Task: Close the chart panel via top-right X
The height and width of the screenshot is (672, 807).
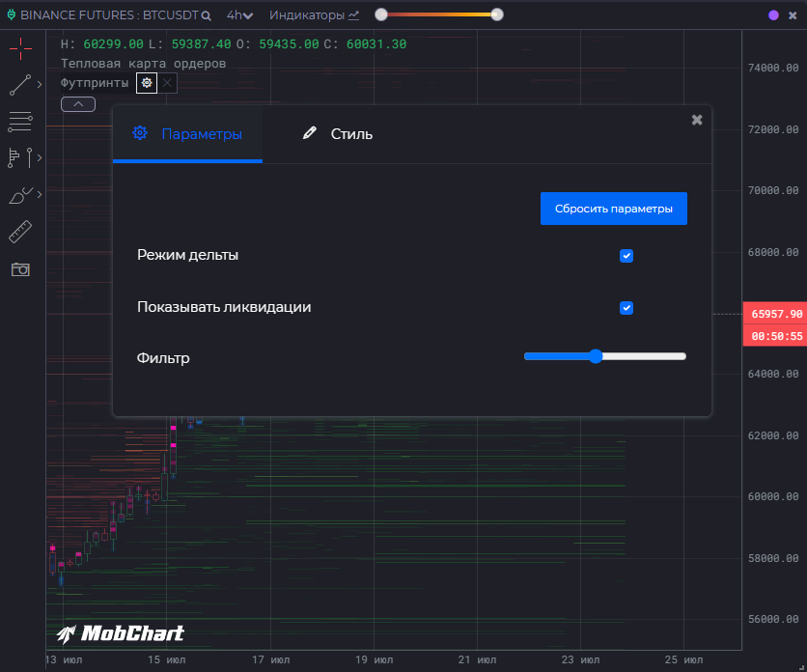Action: 793,15
